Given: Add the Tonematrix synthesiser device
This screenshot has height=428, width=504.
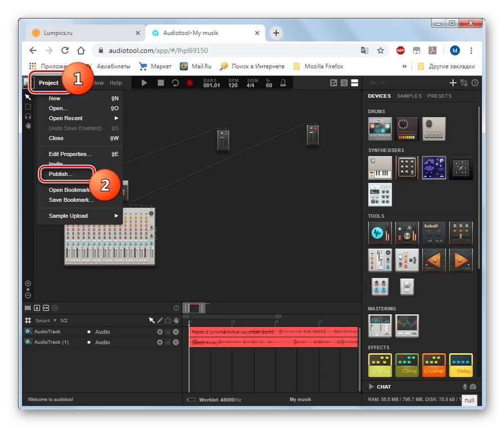Looking at the screenshot, I should pyautogui.click(x=461, y=167).
